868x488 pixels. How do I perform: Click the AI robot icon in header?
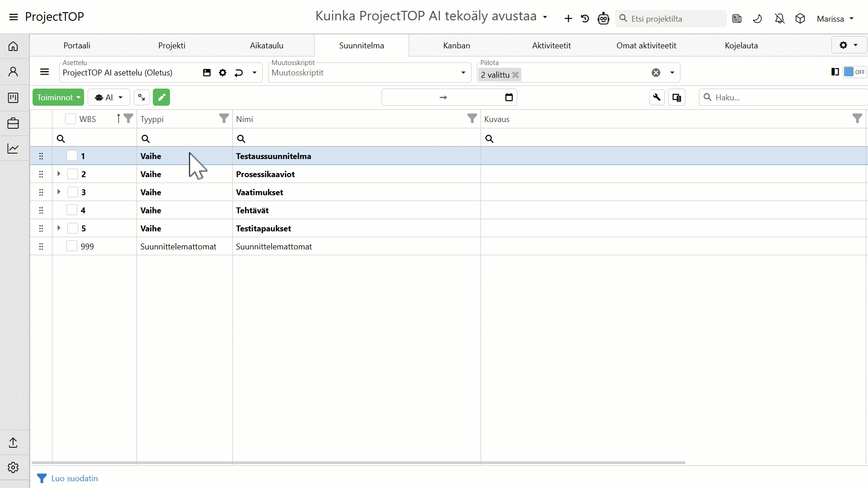(x=604, y=19)
